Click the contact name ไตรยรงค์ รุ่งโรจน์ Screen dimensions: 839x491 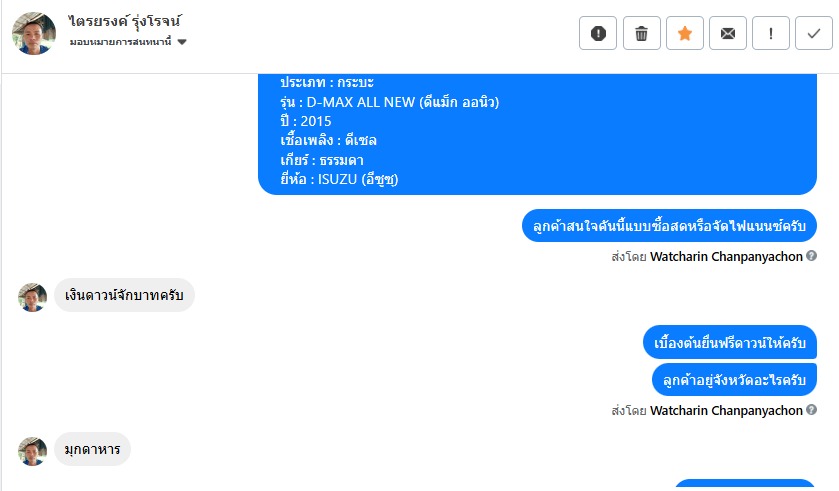[x=127, y=21]
